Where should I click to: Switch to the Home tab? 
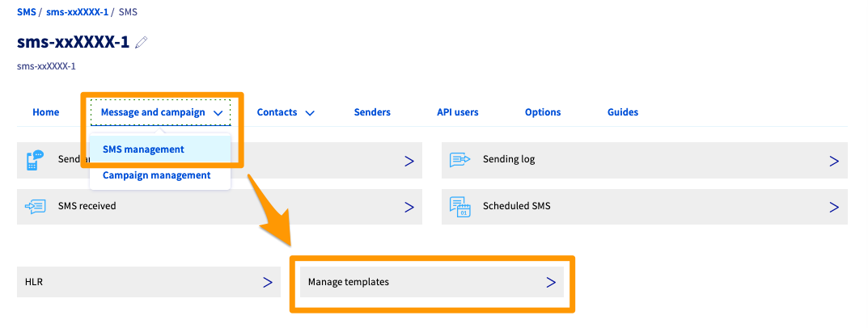45,112
